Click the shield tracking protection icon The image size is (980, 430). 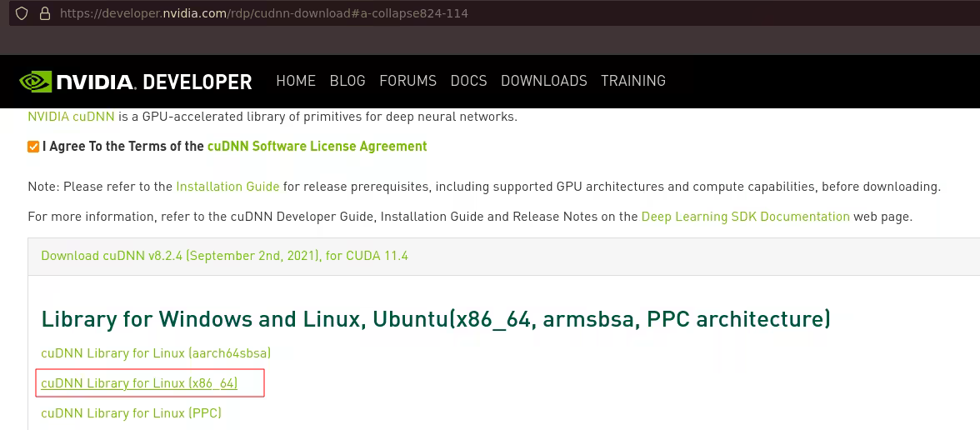click(22, 13)
